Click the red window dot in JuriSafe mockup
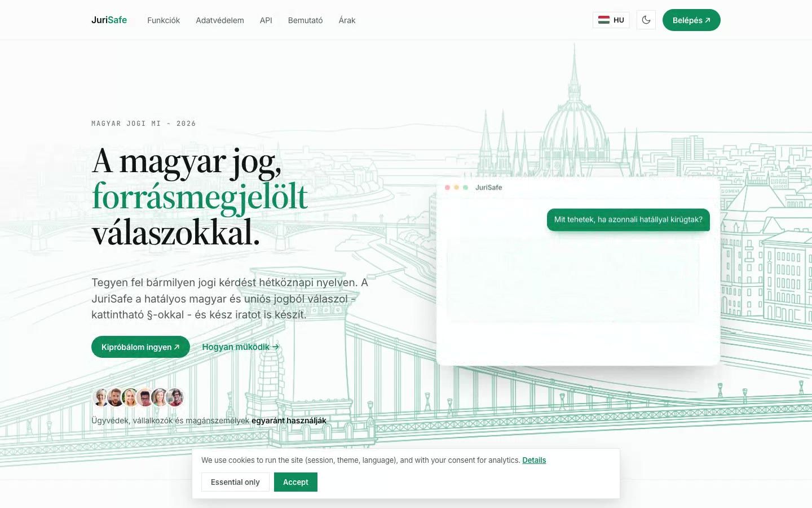The width and height of the screenshot is (812, 508). [447, 187]
